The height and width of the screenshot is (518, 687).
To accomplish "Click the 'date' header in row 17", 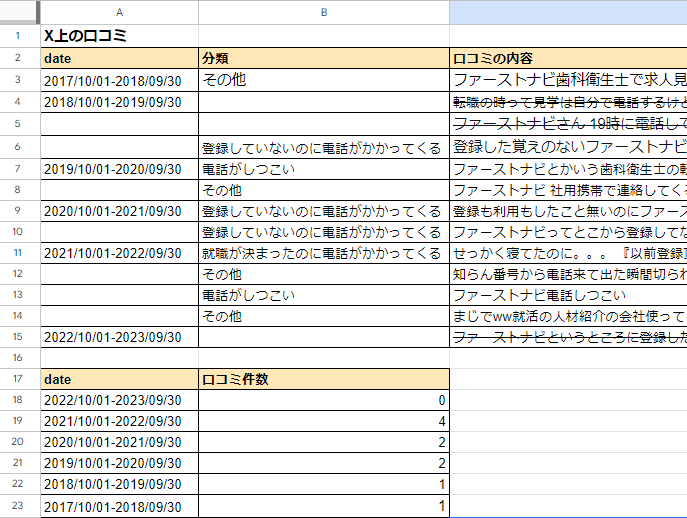I will [x=119, y=379].
